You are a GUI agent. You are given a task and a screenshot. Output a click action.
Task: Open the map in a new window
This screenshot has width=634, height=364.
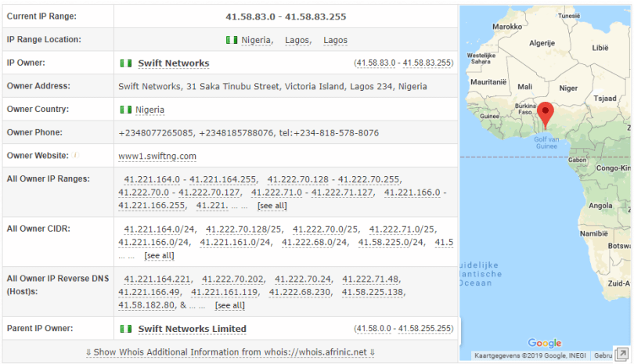click(622, 354)
